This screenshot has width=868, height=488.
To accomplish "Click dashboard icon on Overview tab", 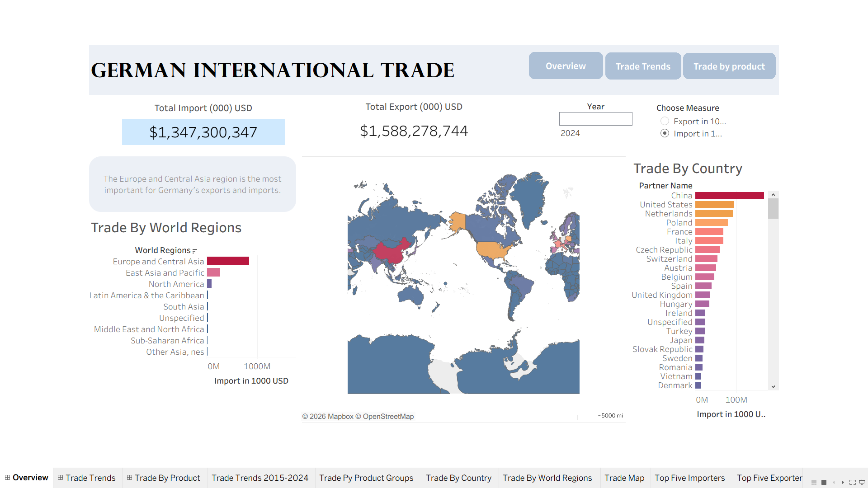I will coord(7,478).
